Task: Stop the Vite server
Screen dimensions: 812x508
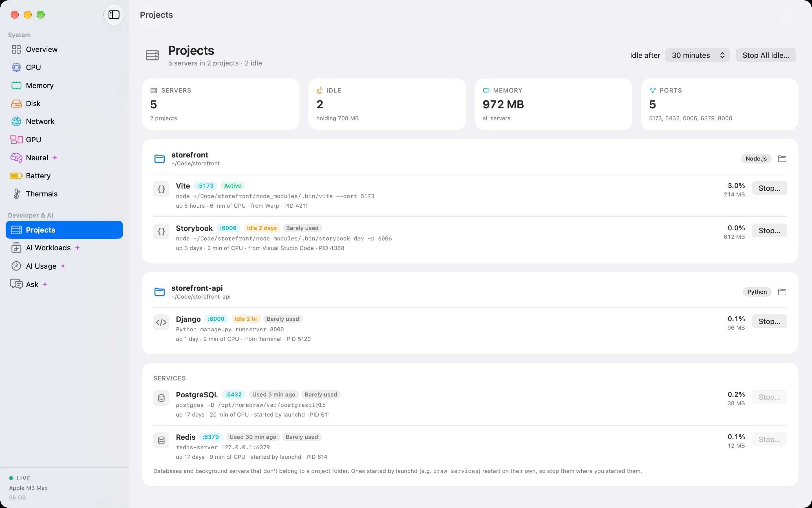Action: click(x=769, y=188)
